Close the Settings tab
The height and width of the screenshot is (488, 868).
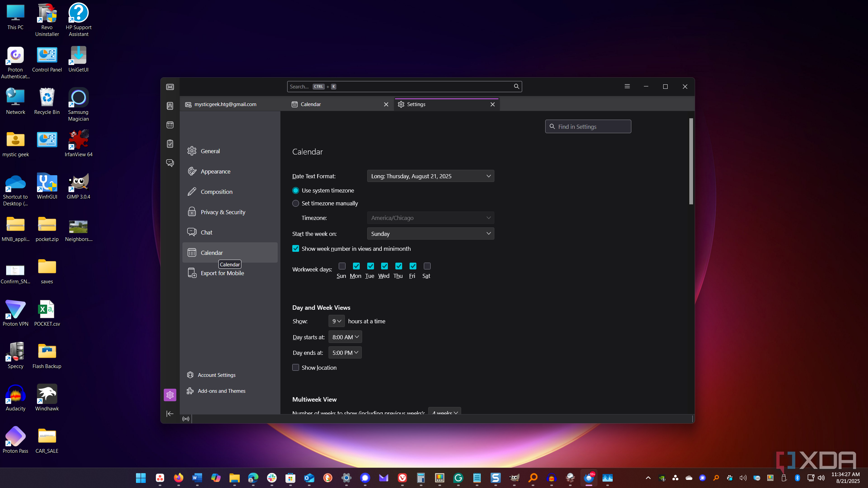coord(492,104)
